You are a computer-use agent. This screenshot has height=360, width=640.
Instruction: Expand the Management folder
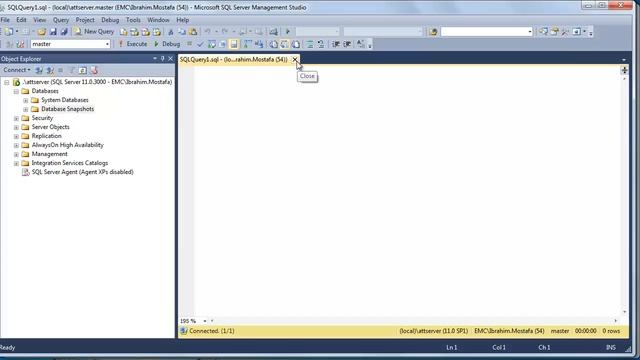point(16,154)
